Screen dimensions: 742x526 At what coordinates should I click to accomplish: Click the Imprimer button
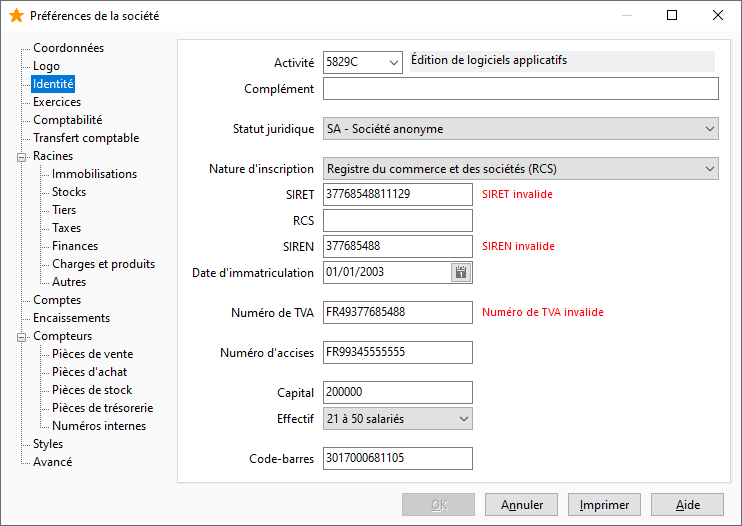pyautogui.click(x=604, y=505)
